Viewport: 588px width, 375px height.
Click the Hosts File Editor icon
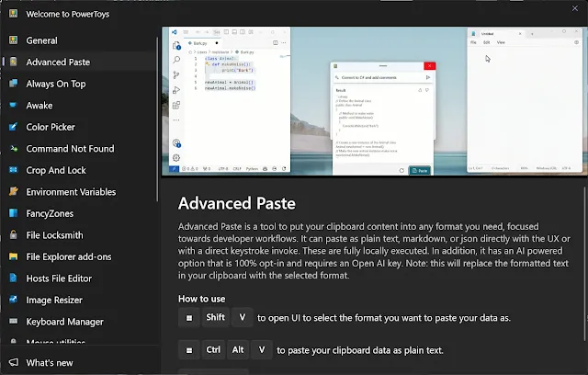coord(14,278)
